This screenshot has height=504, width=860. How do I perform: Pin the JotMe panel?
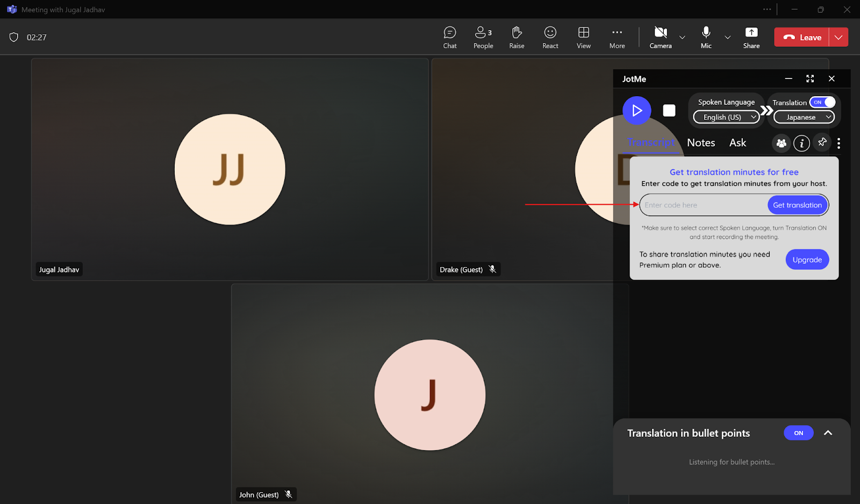coord(822,142)
